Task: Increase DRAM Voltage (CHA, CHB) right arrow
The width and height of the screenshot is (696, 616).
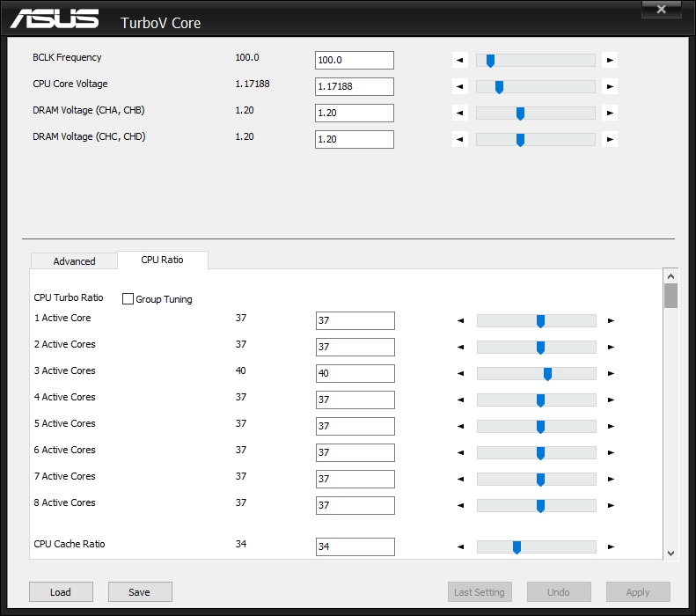Action: 610,113
